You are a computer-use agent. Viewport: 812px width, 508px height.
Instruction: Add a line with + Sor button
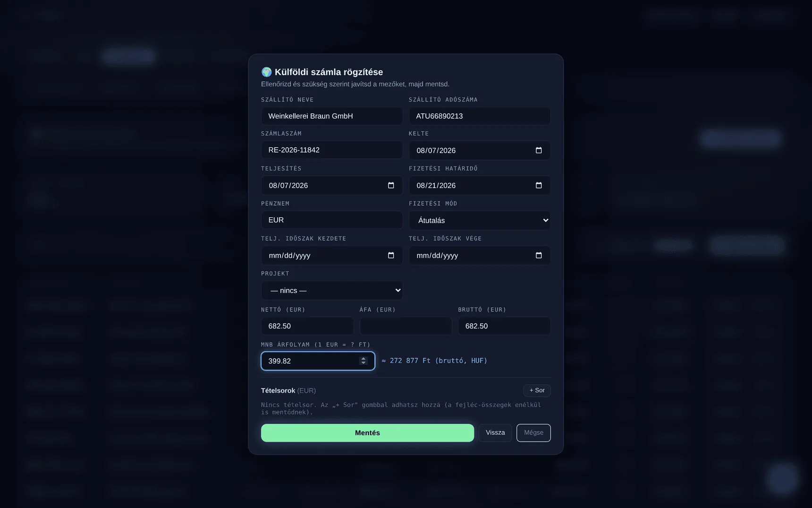pyautogui.click(x=537, y=390)
